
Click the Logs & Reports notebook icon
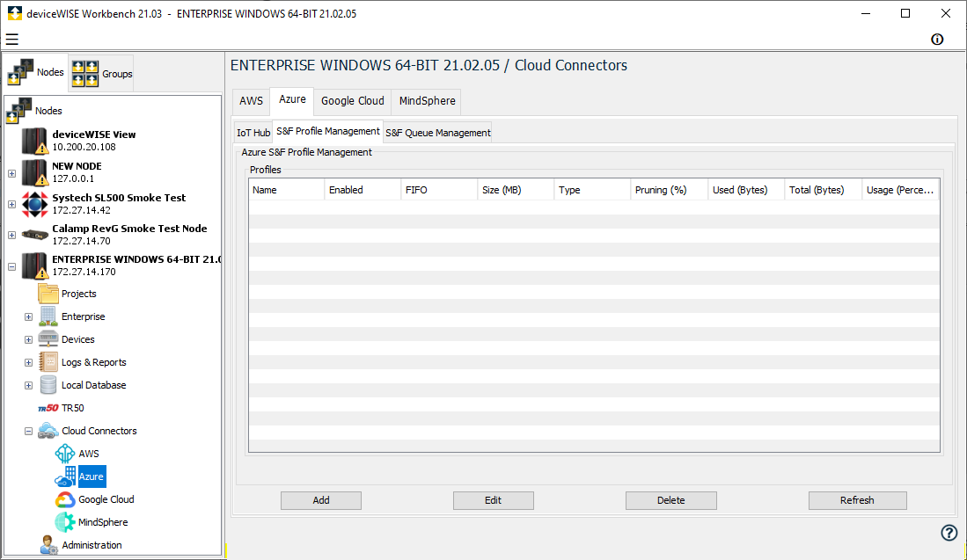[x=48, y=361]
